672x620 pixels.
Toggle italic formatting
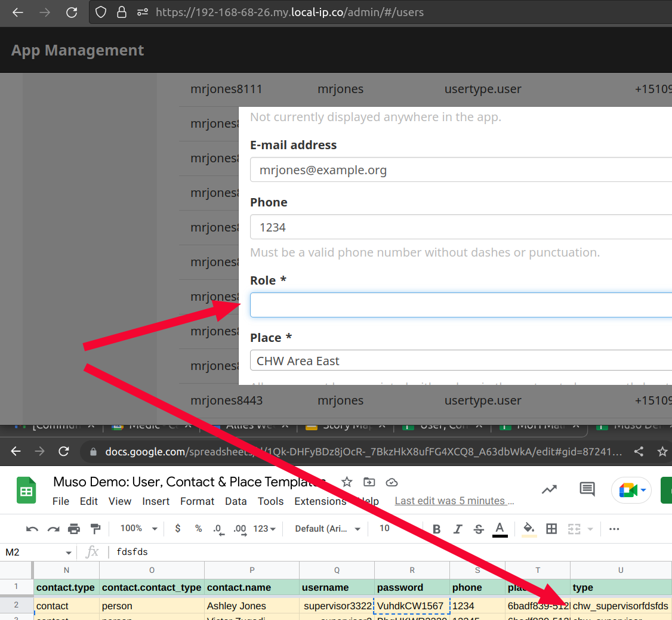point(457,529)
